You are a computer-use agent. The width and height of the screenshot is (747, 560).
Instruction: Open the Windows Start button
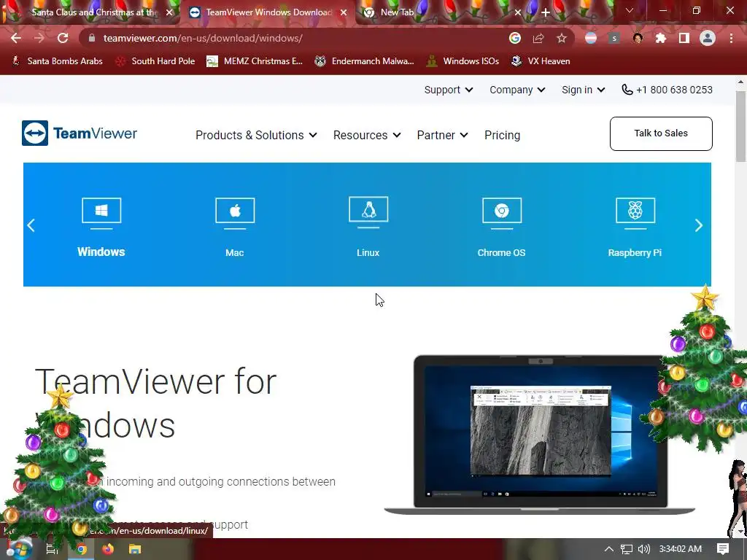coord(19,549)
